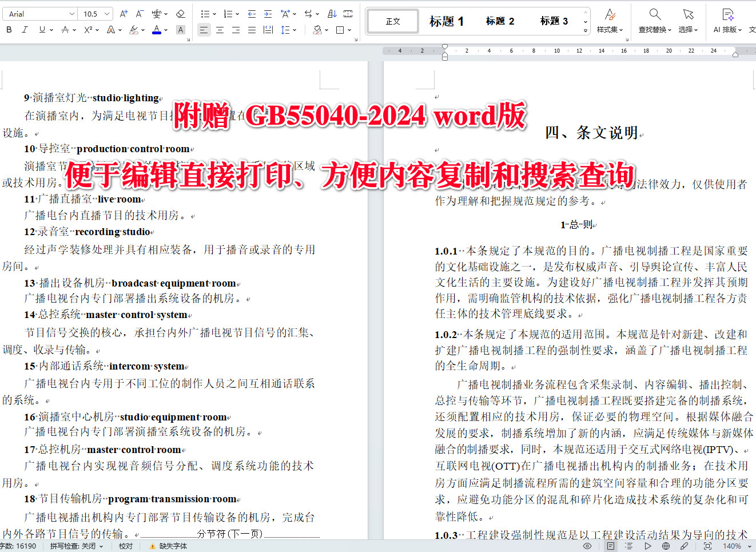Center align the paragraph

point(220,30)
